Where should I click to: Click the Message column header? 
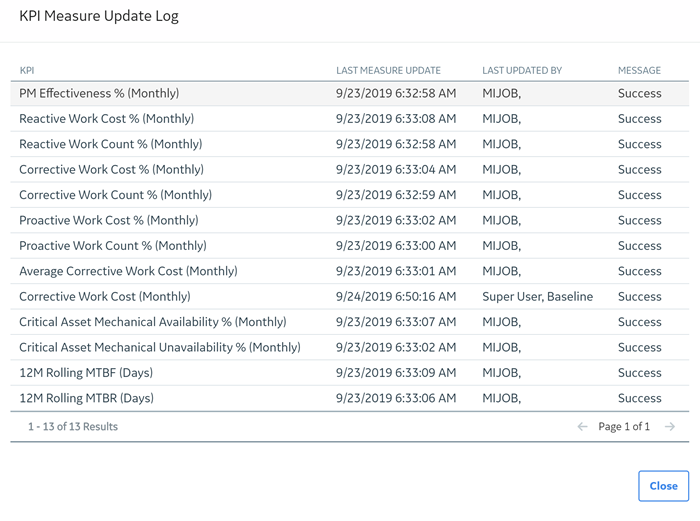[x=639, y=71]
